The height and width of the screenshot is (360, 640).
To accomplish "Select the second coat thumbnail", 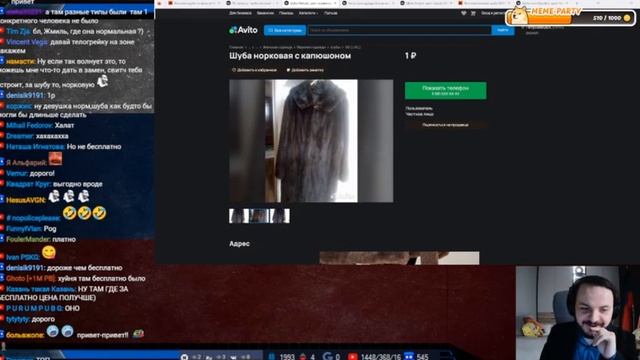I will point(259,216).
